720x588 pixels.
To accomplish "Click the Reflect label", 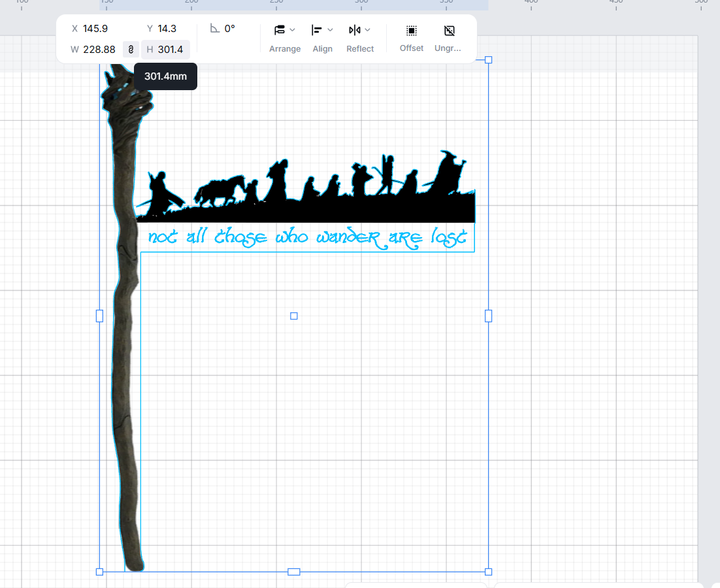I will pos(360,48).
